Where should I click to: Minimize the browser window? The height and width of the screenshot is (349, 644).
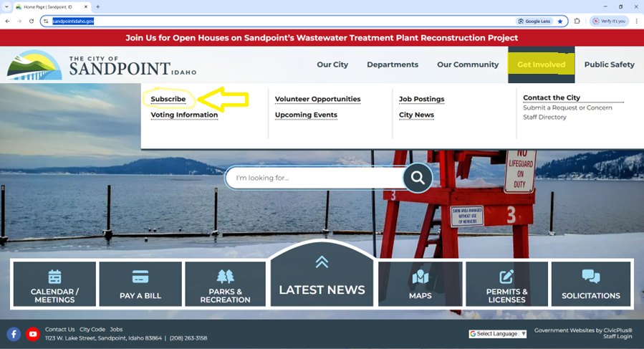(605, 6)
